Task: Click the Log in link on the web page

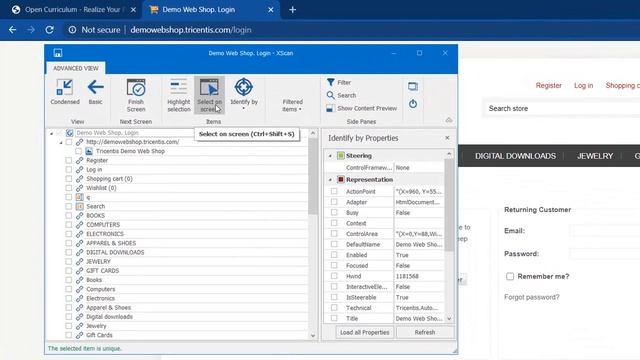Action: (x=583, y=85)
